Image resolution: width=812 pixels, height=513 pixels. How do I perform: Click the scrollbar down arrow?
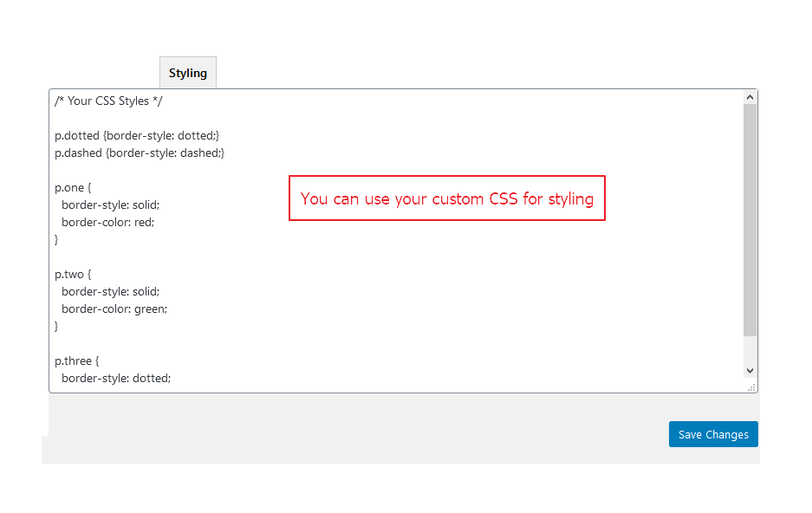tap(750, 371)
